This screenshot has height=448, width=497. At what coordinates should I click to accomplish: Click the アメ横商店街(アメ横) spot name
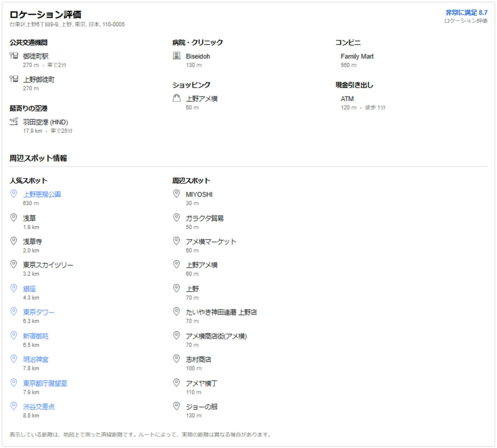(x=216, y=336)
